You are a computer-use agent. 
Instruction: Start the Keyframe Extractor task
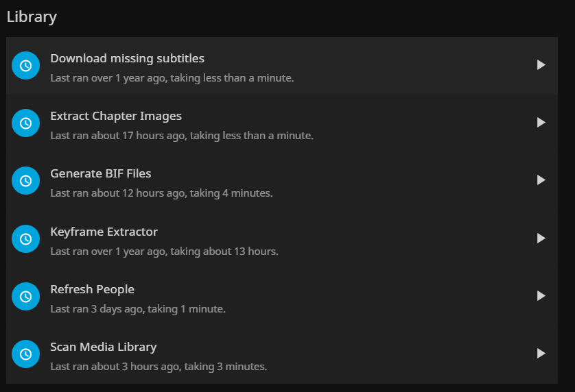(x=541, y=238)
